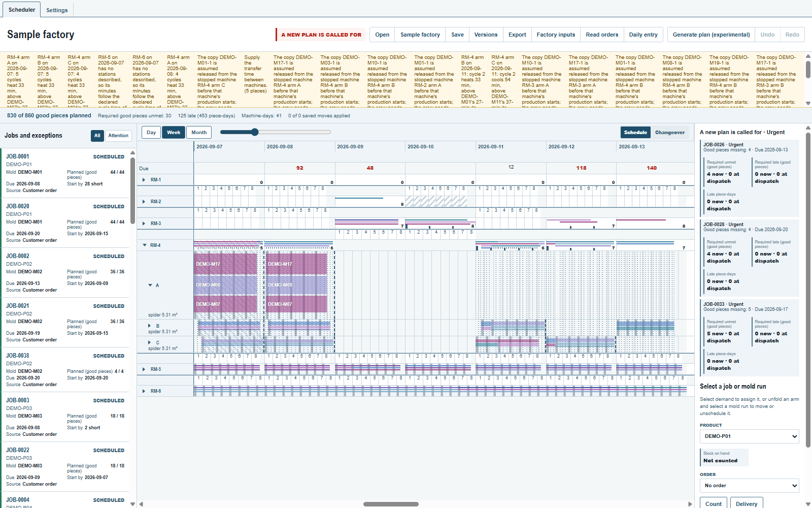Screen dimensions: 812x508
Task: Open the Settings tab
Action: click(x=57, y=10)
